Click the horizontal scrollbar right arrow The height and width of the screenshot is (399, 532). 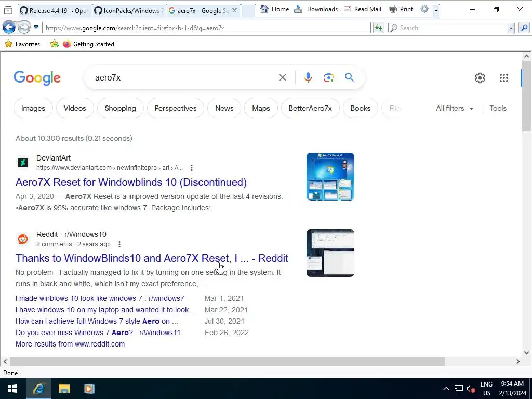point(518,362)
